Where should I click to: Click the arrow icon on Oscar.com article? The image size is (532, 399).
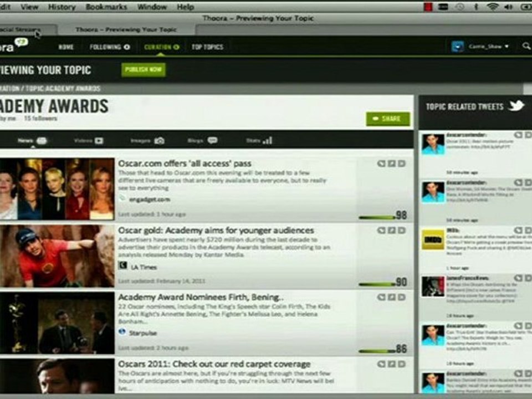pos(402,163)
